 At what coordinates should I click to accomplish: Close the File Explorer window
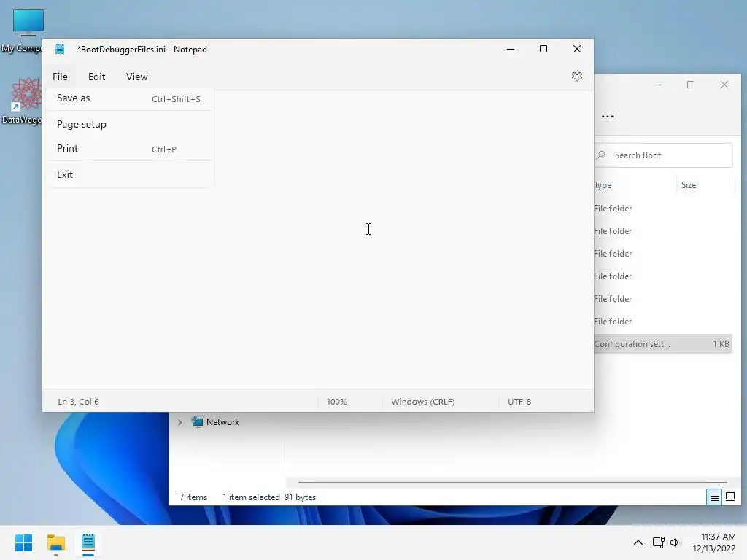(x=724, y=85)
